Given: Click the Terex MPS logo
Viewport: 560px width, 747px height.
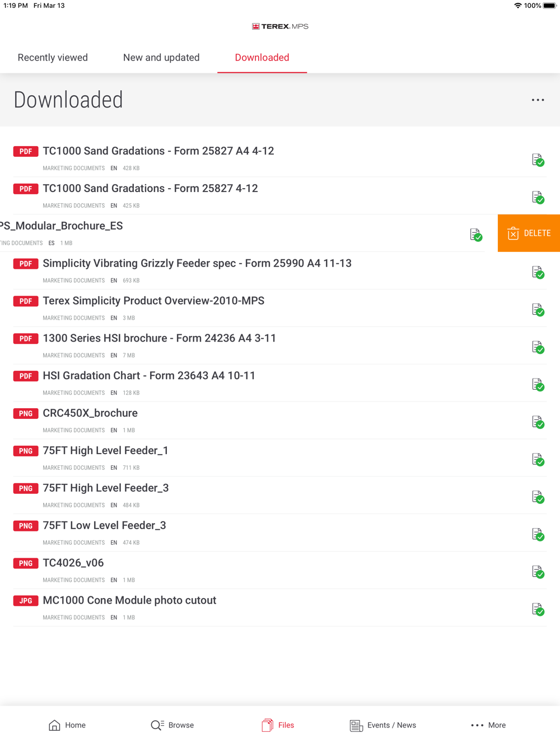Looking at the screenshot, I should point(280,26).
